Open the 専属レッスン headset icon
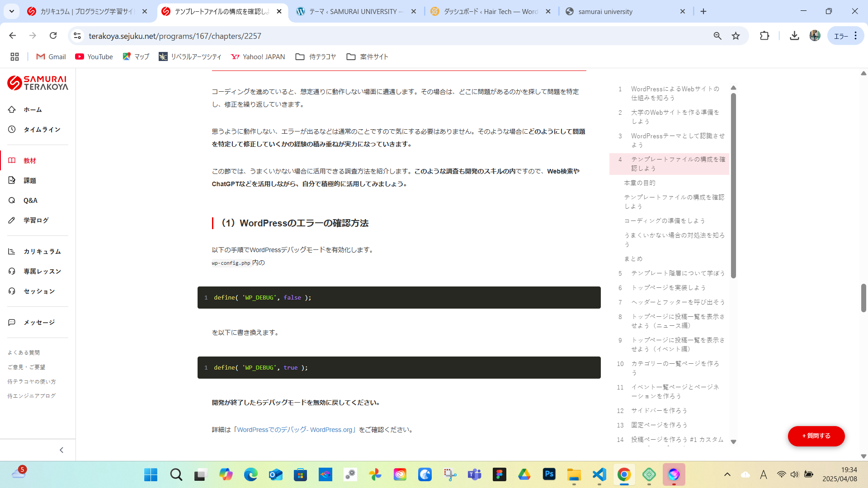868x488 pixels. tap(12, 271)
